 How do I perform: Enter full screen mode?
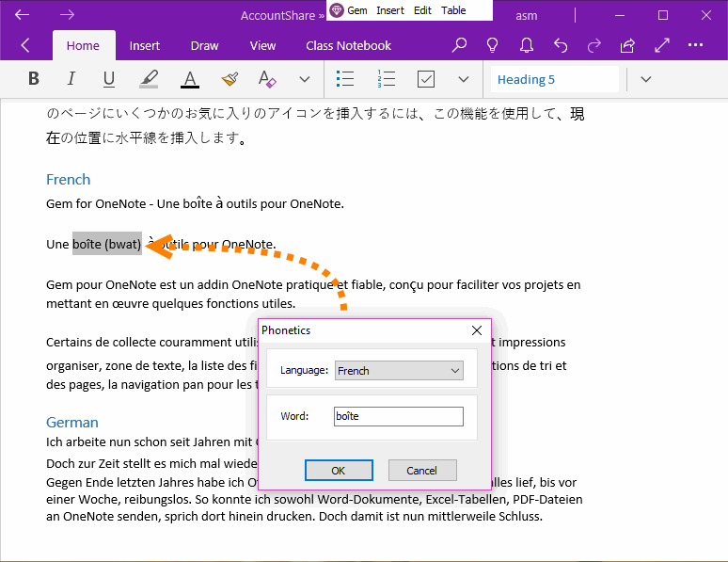pyautogui.click(x=661, y=45)
